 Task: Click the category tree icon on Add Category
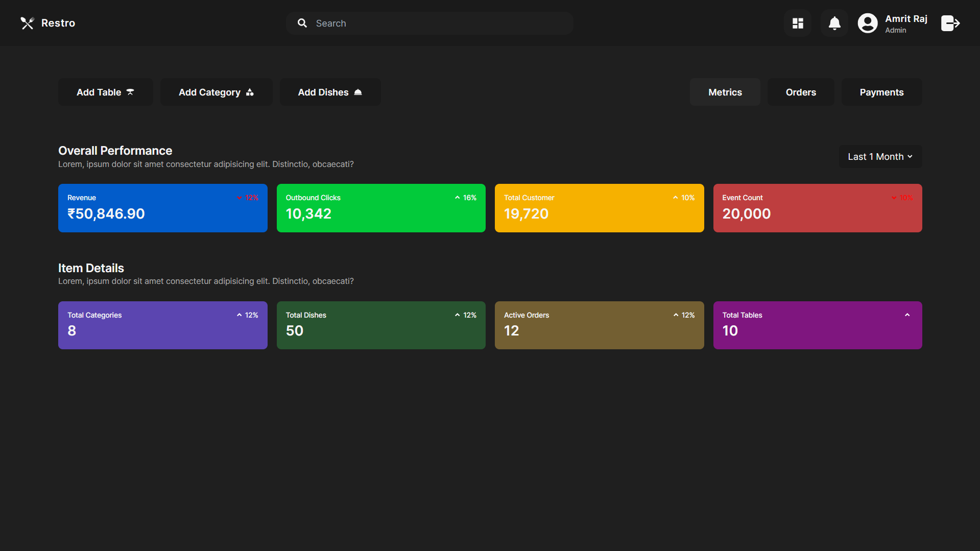click(x=250, y=92)
